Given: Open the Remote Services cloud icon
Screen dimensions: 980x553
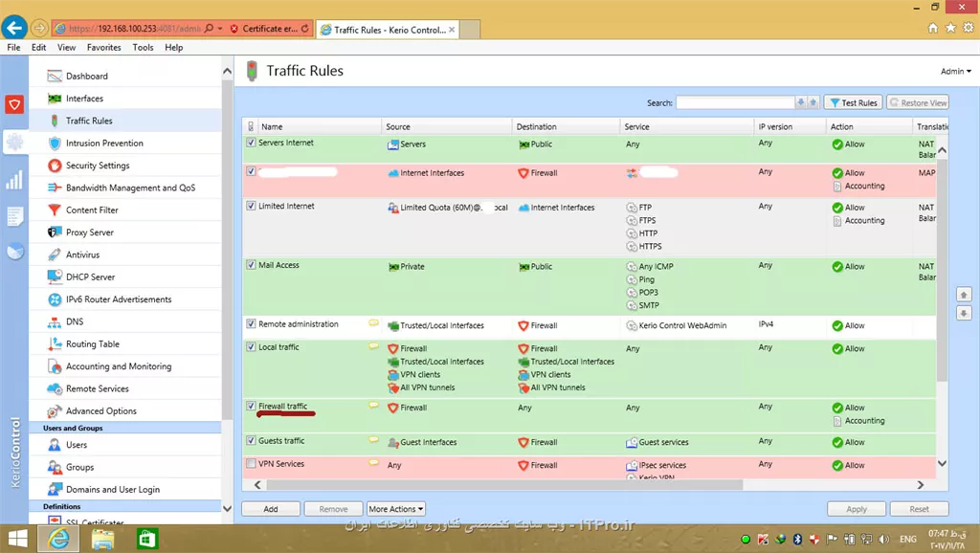Looking at the screenshot, I should tap(55, 388).
